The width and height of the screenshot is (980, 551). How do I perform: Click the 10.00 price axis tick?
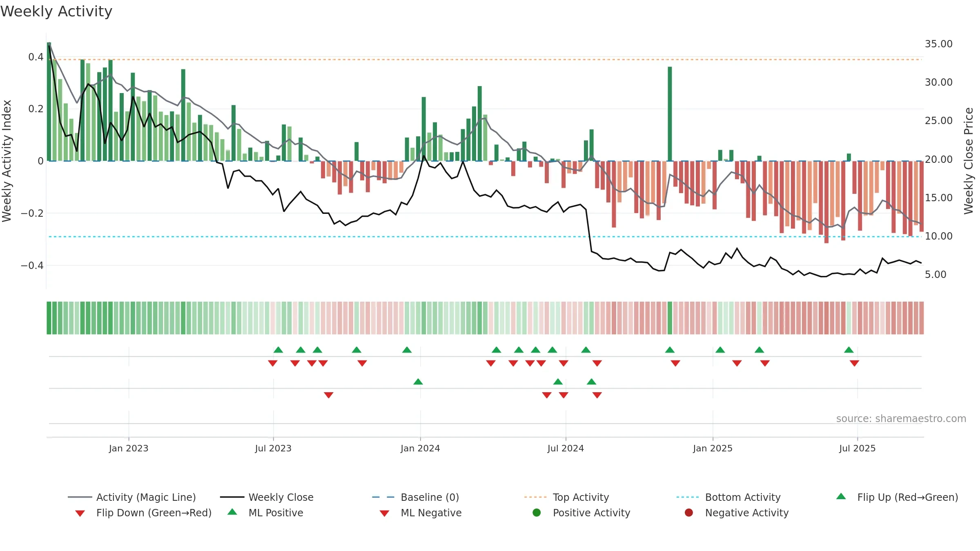[938, 236]
